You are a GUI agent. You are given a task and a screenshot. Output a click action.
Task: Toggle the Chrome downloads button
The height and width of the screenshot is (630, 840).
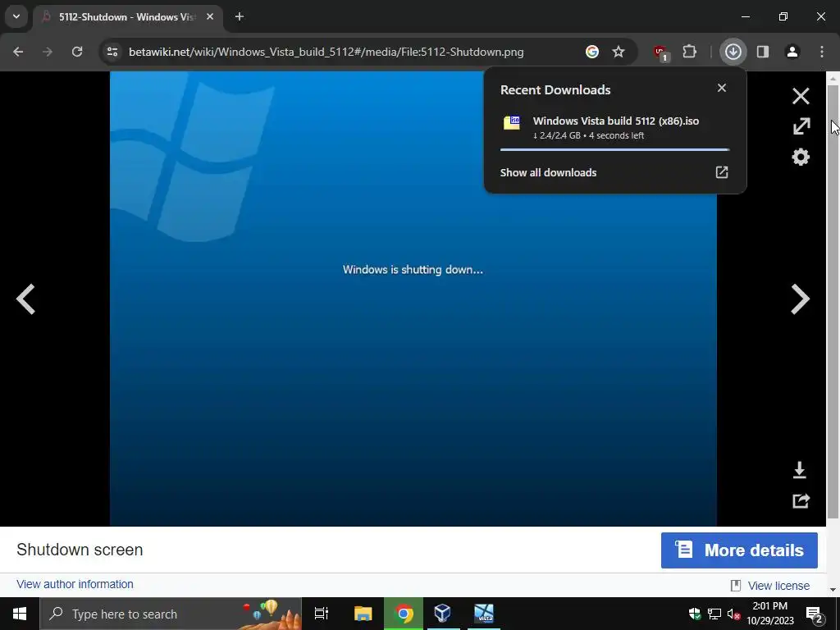pos(733,52)
